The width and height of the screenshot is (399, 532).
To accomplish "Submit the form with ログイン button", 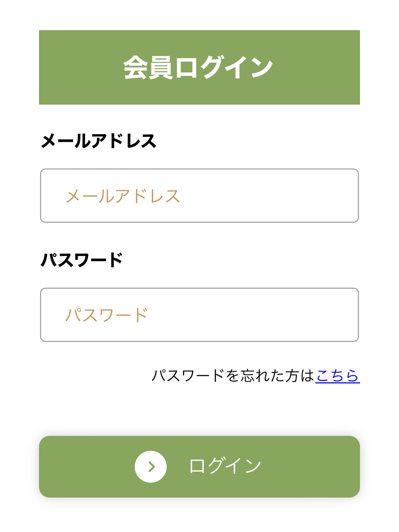I will [199, 466].
